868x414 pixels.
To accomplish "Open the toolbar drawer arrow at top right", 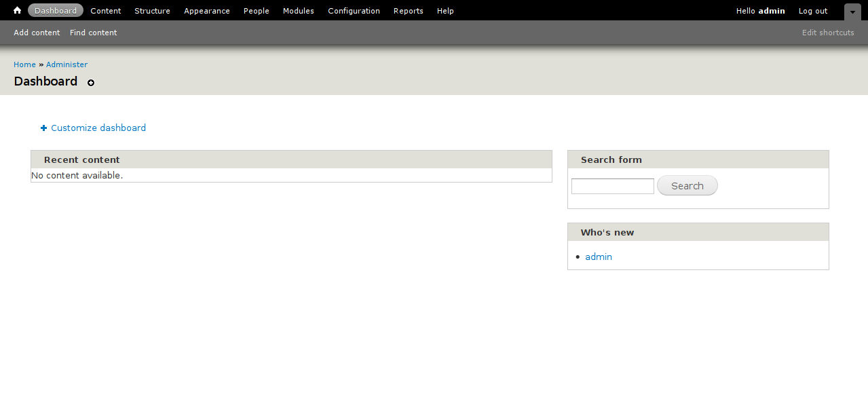I will [852, 12].
